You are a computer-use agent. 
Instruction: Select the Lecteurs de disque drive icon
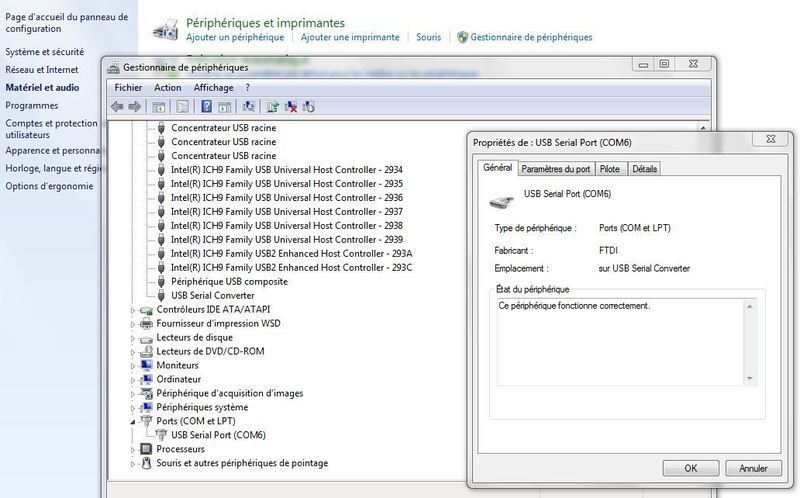coord(146,338)
